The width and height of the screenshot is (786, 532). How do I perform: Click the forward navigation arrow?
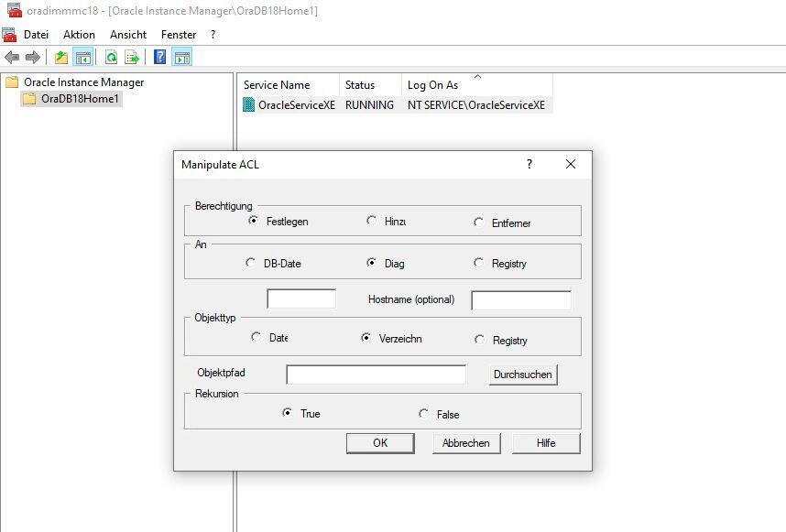tap(31, 56)
